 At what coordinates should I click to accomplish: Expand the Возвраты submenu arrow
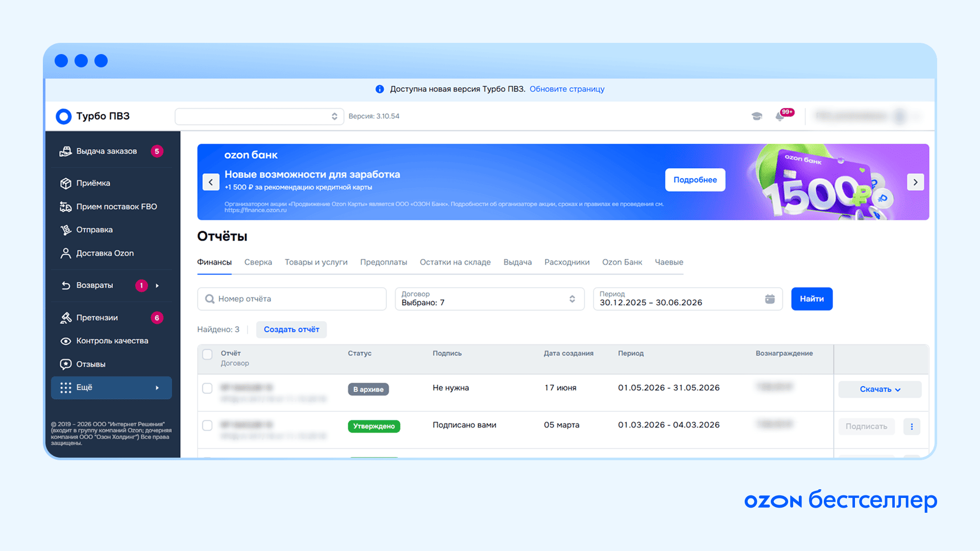tap(157, 286)
